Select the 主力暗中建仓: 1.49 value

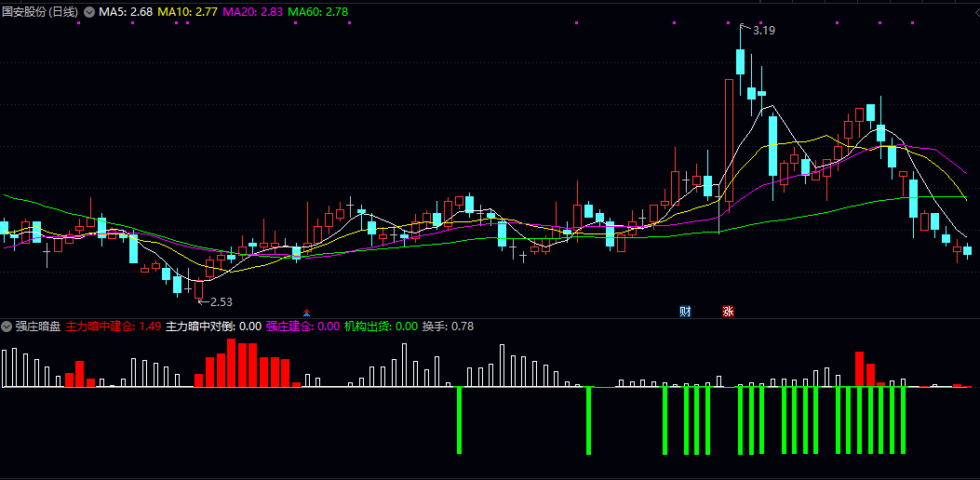point(114,326)
